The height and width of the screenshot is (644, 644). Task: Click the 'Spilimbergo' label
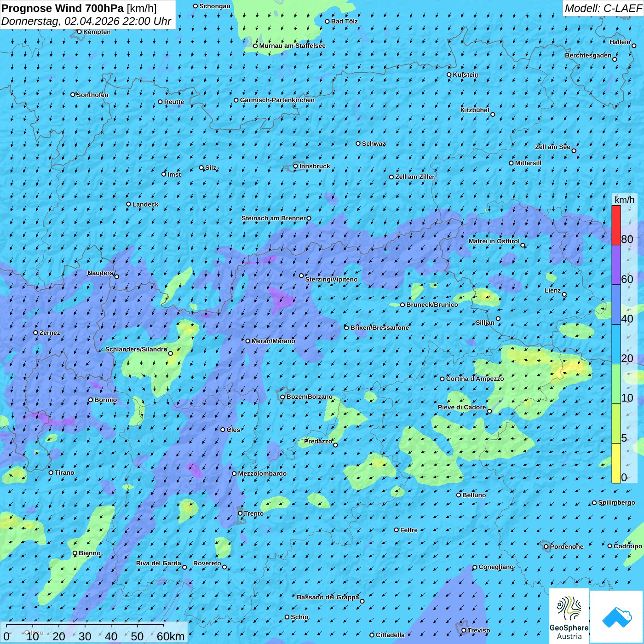(x=616, y=503)
